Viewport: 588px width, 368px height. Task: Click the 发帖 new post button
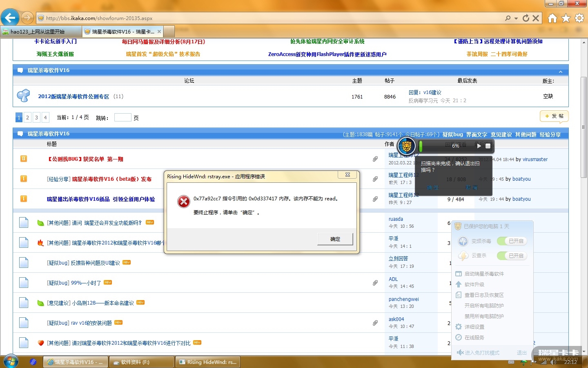click(x=554, y=116)
